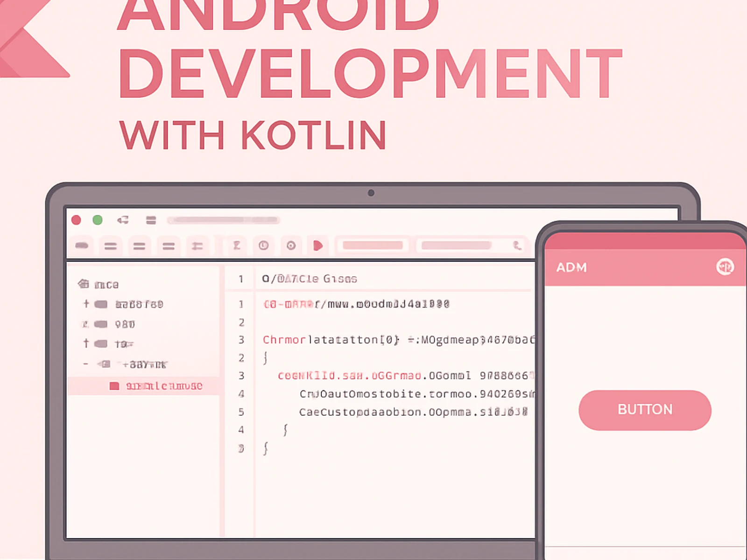Click the back arrow icon in title bar

pyautogui.click(x=123, y=220)
